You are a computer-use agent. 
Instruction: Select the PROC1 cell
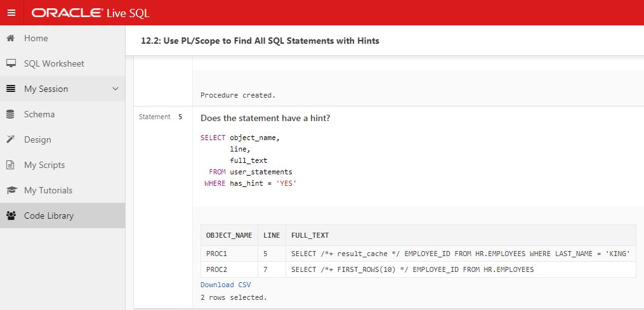point(229,254)
